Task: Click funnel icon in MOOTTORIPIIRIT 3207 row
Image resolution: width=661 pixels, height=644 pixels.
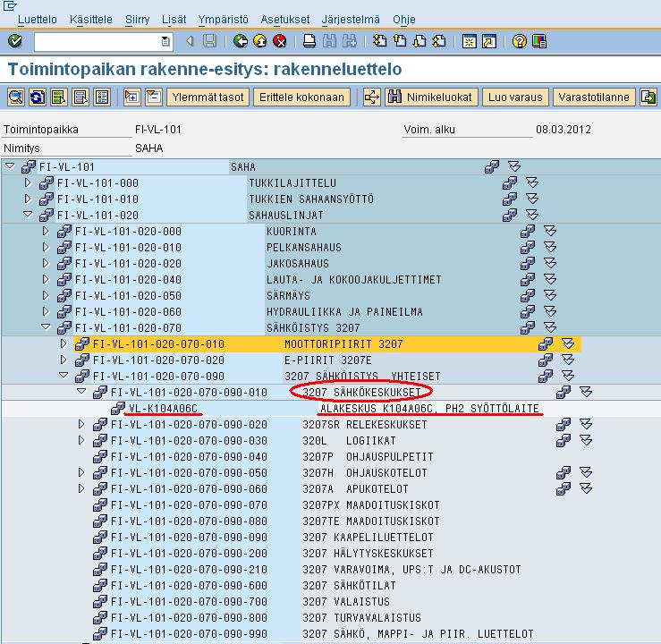Action: coord(568,344)
